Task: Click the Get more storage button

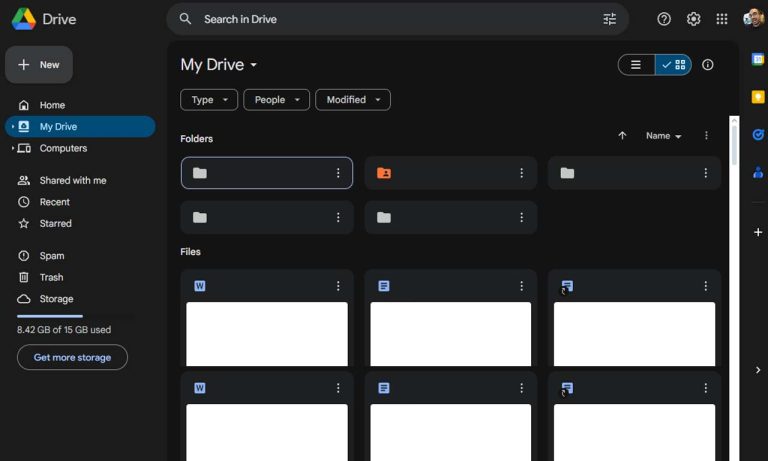Action: tap(72, 358)
